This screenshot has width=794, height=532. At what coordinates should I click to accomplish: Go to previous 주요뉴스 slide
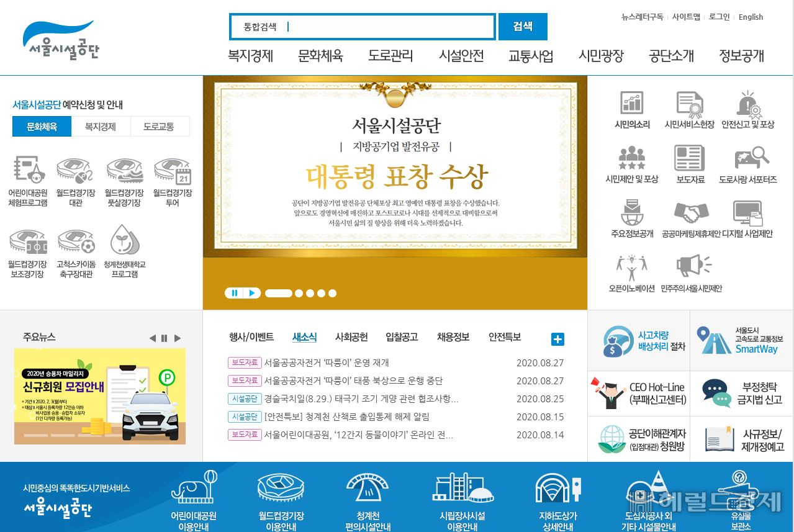coord(153,338)
